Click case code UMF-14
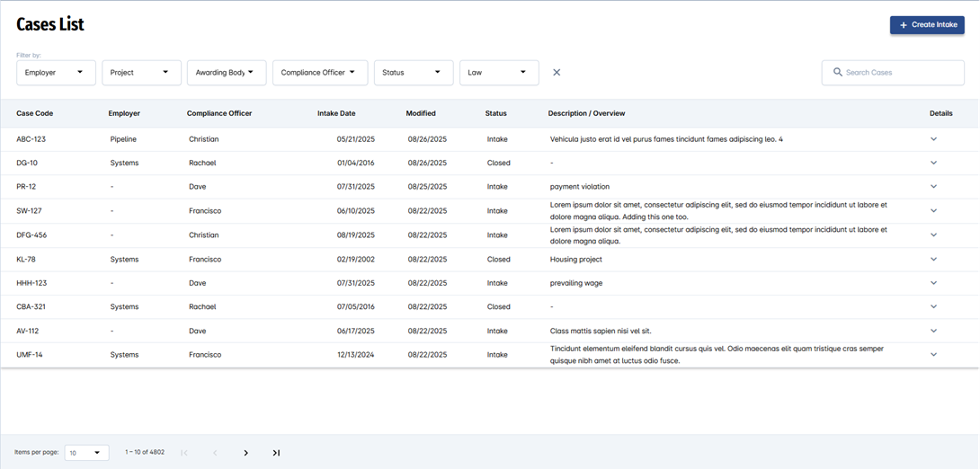 (30, 355)
